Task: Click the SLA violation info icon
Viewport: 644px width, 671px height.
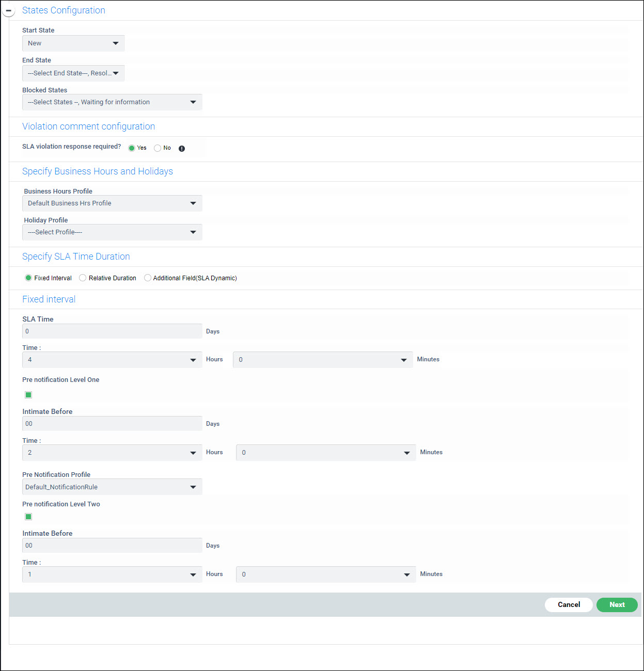Action: coord(182,149)
